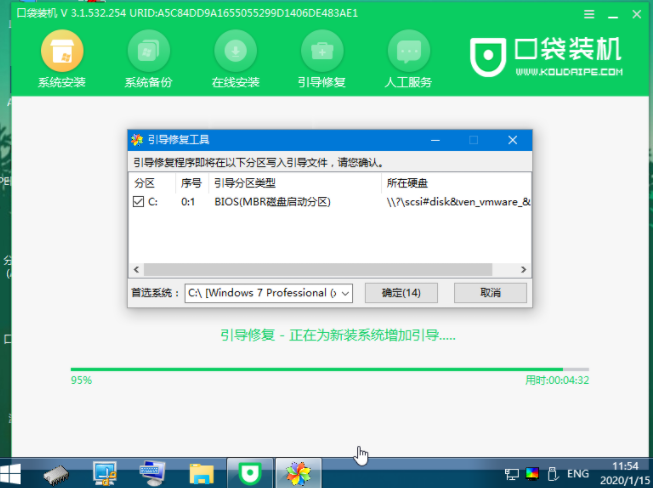Click the 所在硬盘 column header

point(410,183)
